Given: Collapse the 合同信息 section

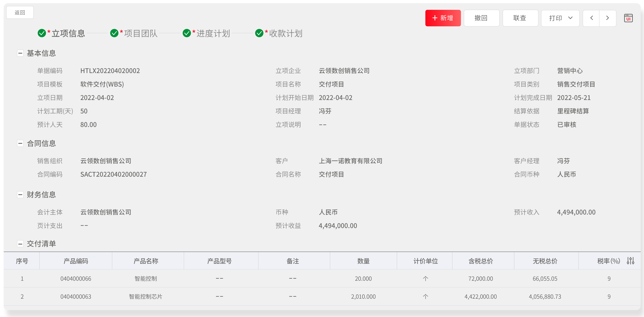Looking at the screenshot, I should click(20, 143).
